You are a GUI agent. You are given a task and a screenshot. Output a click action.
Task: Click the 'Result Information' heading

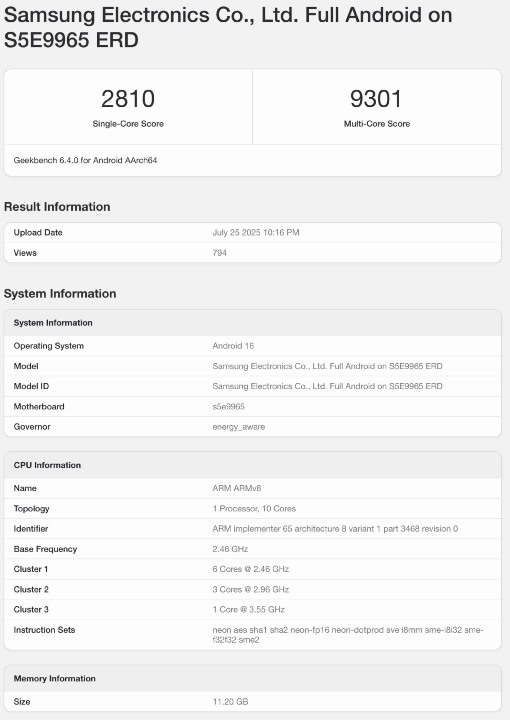[57, 207]
